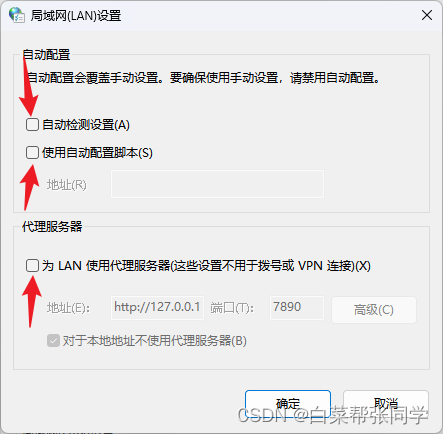Click the globe icon in the title bar
The height and width of the screenshot is (434, 443).
(x=17, y=15)
